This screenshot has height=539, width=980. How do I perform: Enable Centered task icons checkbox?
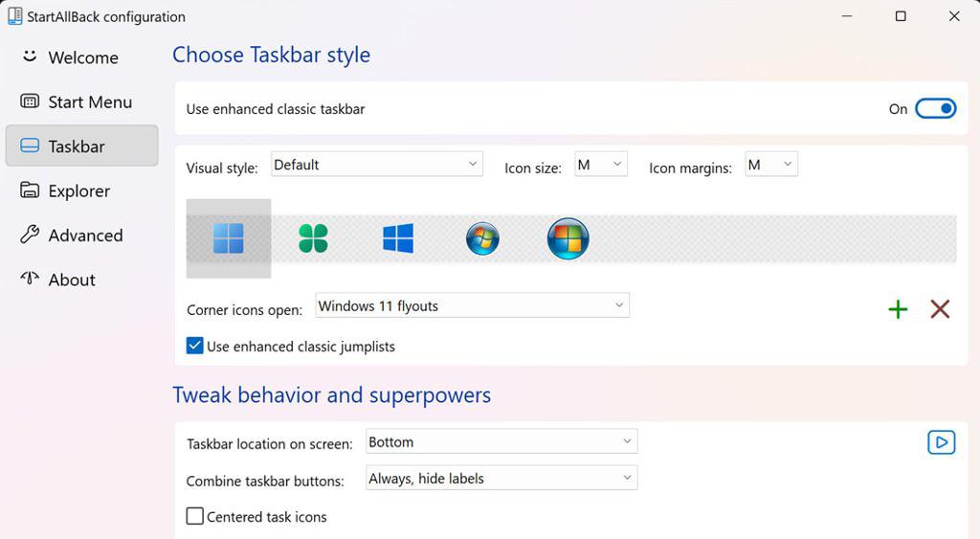coord(194,516)
